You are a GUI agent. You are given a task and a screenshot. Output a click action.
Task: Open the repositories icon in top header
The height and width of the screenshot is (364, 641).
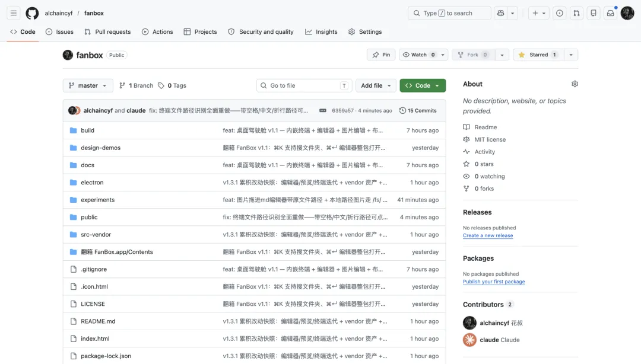[x=593, y=13]
